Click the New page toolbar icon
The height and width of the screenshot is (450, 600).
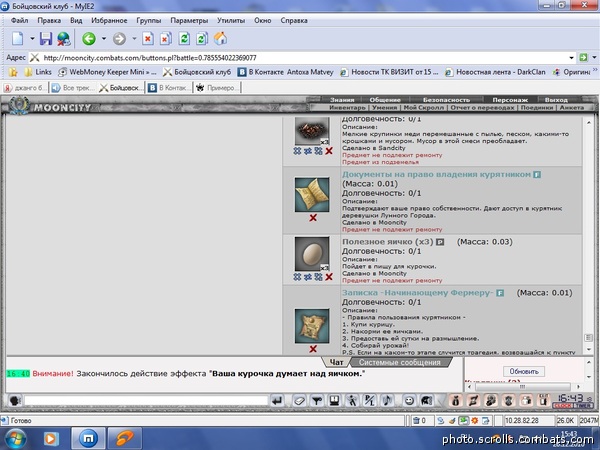coord(18,39)
